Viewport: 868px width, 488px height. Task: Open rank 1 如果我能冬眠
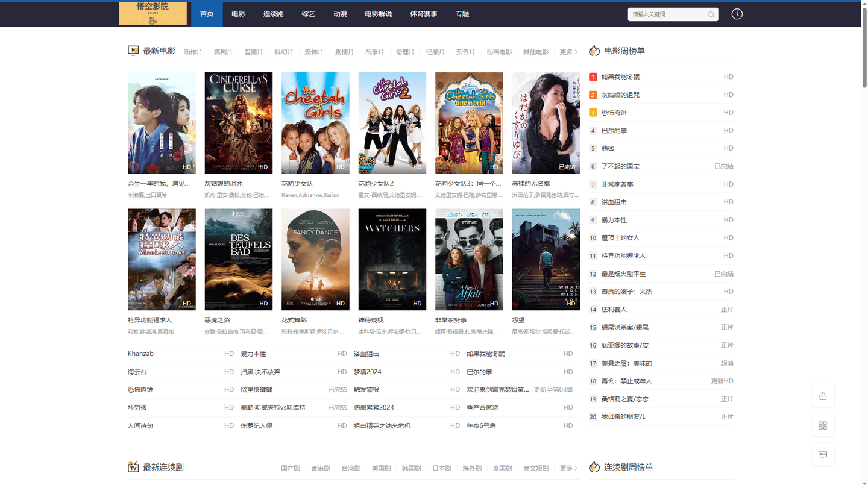click(x=620, y=77)
